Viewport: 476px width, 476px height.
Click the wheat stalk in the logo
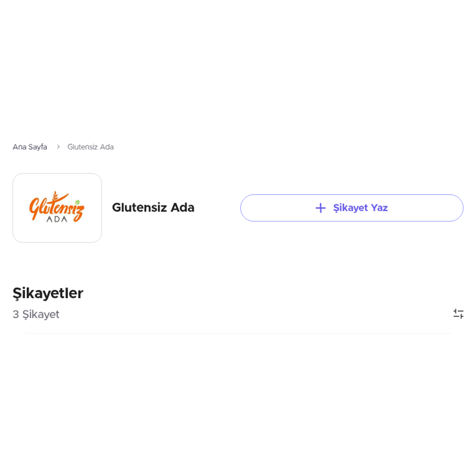[56, 196]
